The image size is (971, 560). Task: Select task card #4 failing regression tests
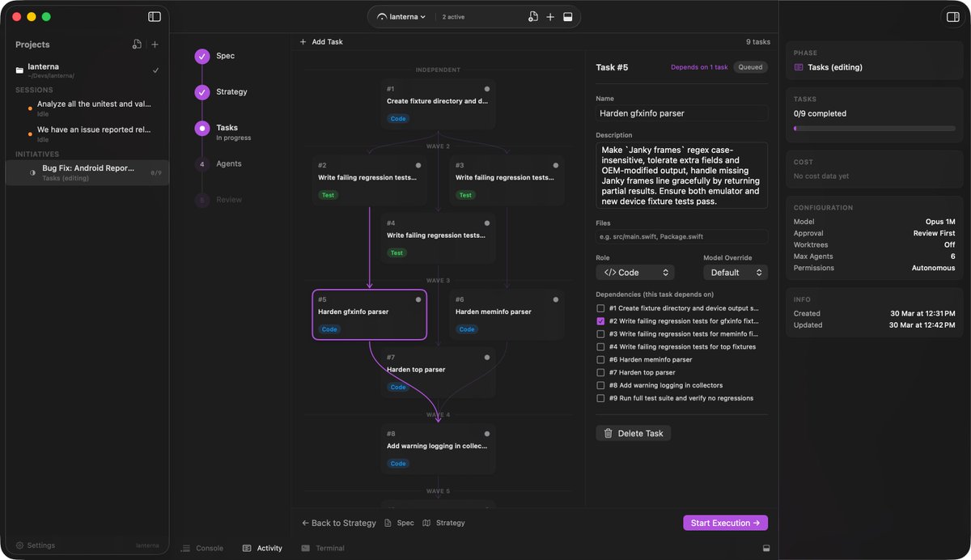click(x=438, y=239)
